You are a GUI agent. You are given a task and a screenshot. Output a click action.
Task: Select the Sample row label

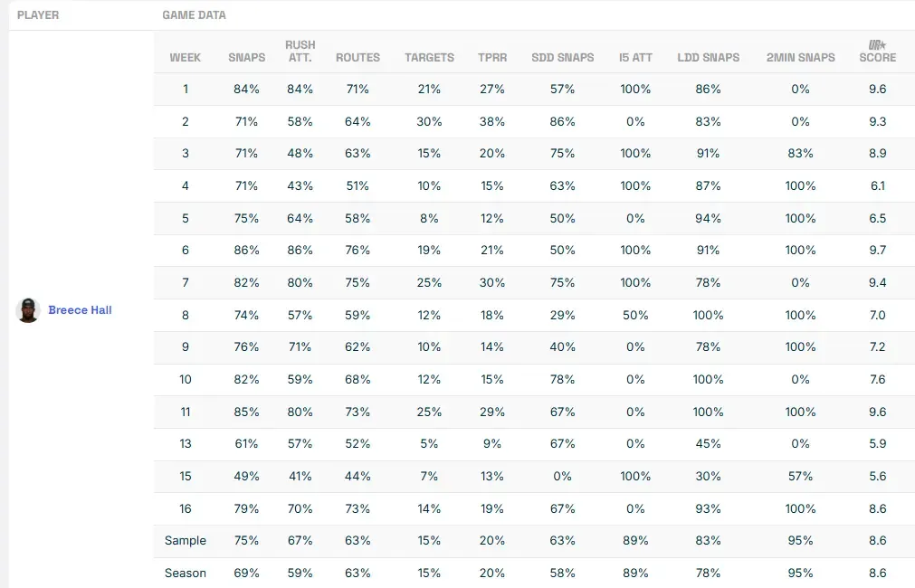click(x=186, y=541)
